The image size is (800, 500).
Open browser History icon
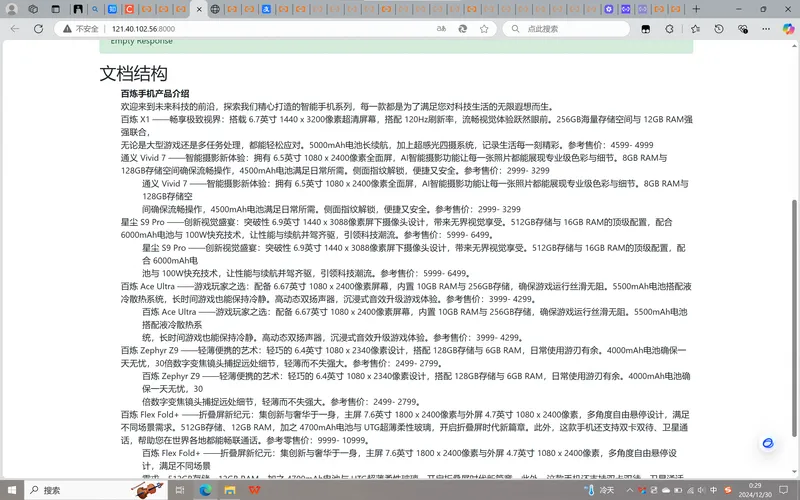click(719, 29)
